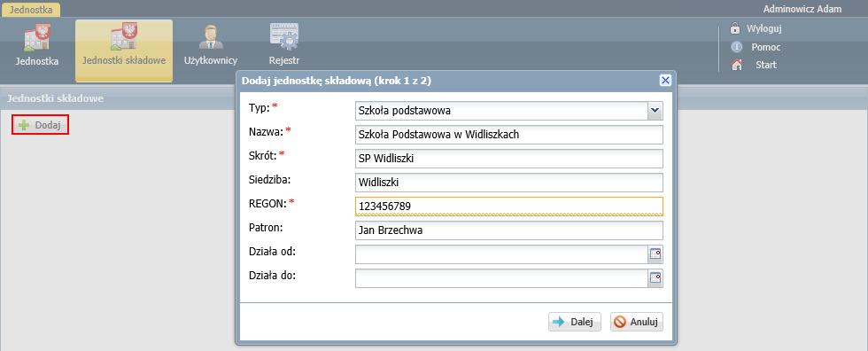Close the Dodaj jednostkę składową dialog
868x351 pixels.
coord(665,81)
